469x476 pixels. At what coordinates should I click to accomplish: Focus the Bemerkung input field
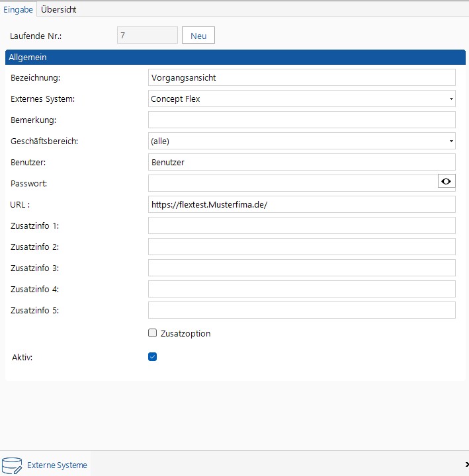(302, 120)
